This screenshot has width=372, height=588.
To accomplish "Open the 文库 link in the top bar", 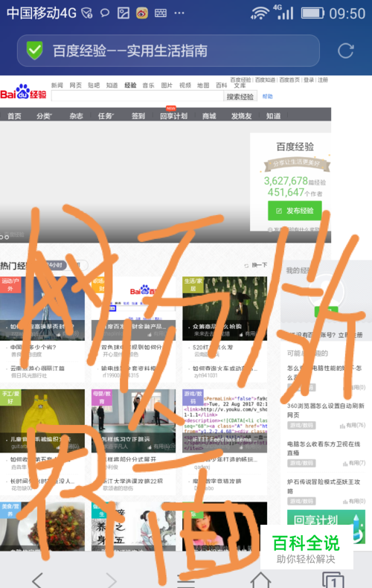I will pos(240,86).
